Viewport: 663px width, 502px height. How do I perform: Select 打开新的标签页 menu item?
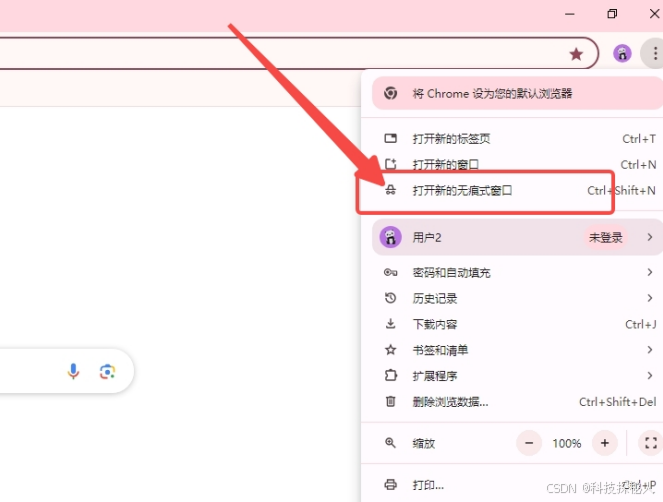(x=512, y=138)
